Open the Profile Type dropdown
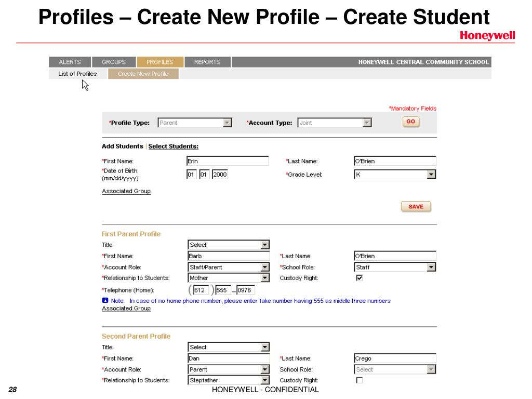This screenshot has width=532, height=399. pyautogui.click(x=195, y=123)
